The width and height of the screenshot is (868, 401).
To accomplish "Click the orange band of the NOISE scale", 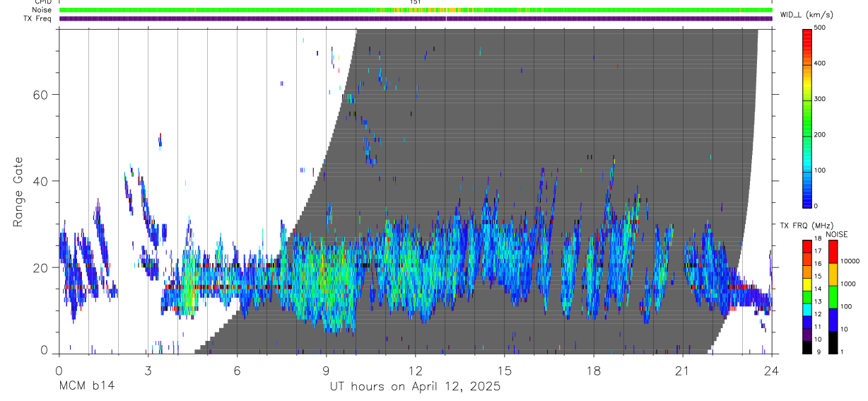I will (833, 275).
